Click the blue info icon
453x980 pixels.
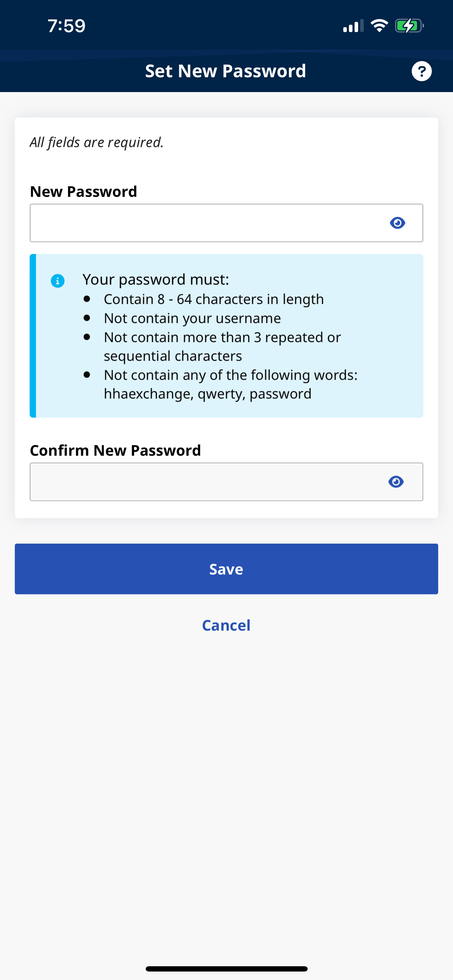[x=58, y=281]
